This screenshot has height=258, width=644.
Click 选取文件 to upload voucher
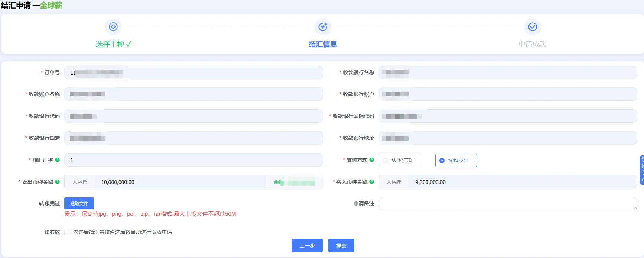click(79, 203)
